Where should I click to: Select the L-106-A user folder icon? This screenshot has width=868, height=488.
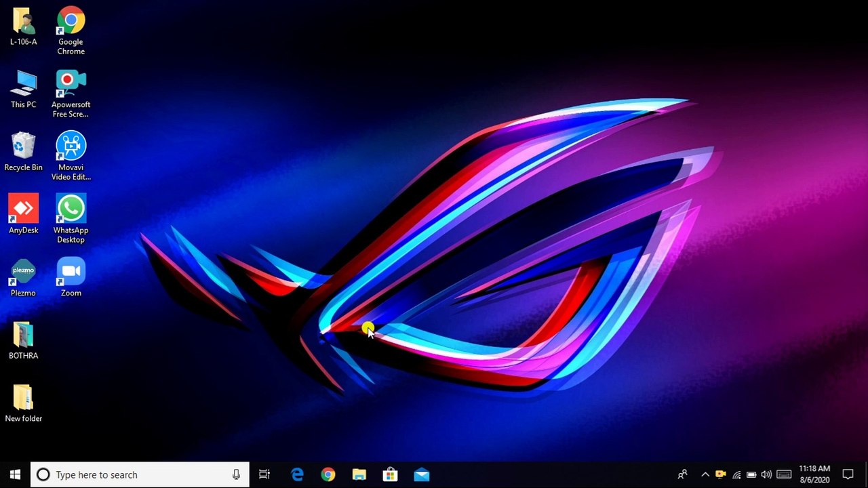(23, 27)
